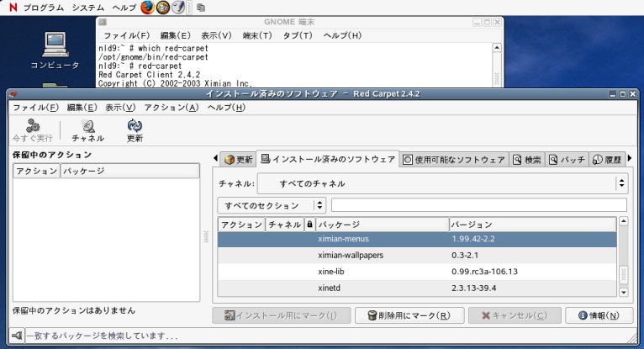The image size is (644, 349).
Task: Open the 履歴 tab
Action: (607, 159)
